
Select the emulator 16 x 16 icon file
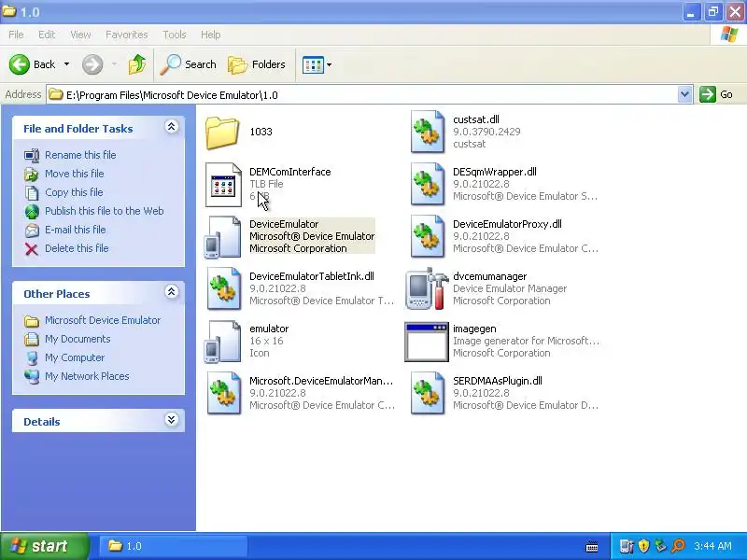222,342
